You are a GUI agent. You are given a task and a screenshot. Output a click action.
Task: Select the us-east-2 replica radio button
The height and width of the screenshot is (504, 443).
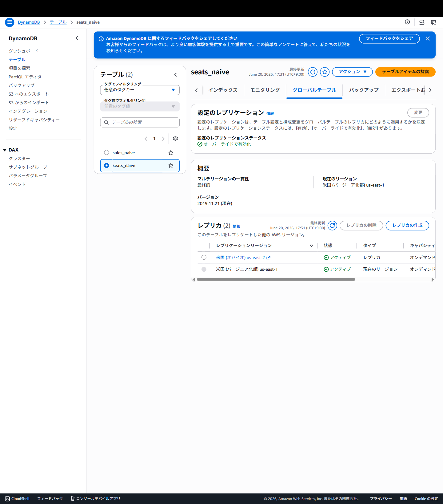204,257
